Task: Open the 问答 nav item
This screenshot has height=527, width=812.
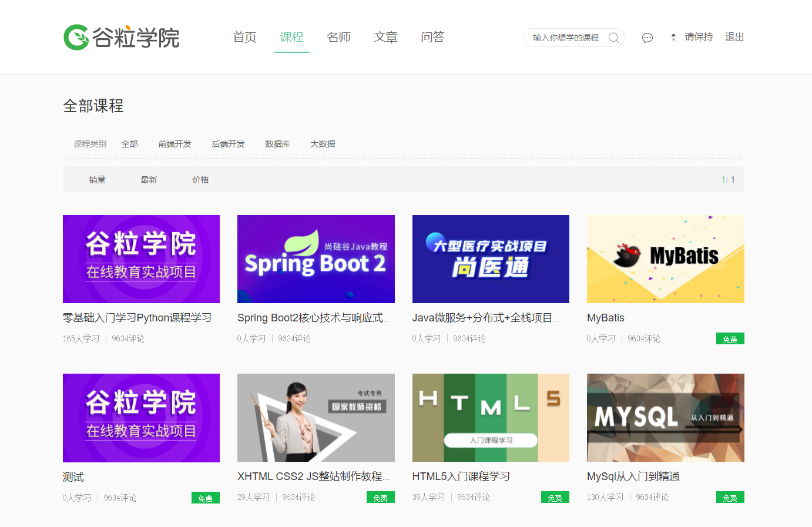Action: 433,37
